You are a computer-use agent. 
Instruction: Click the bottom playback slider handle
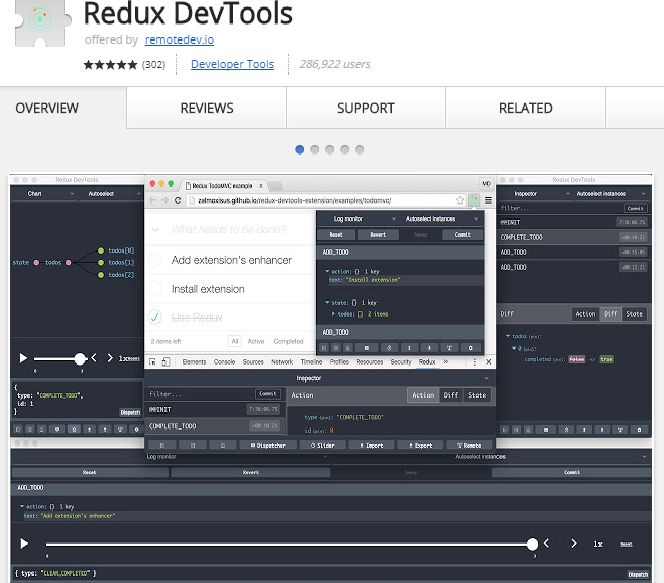pyautogui.click(x=533, y=544)
